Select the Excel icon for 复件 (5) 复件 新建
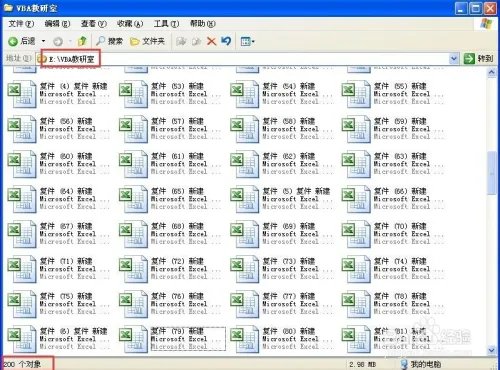500x370 pixels. click(x=244, y=199)
